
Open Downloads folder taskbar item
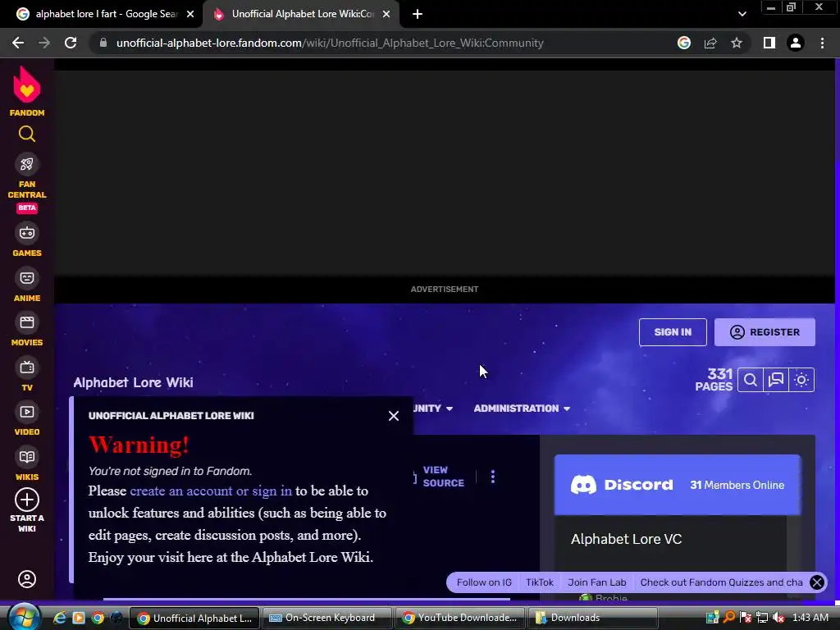(x=592, y=618)
